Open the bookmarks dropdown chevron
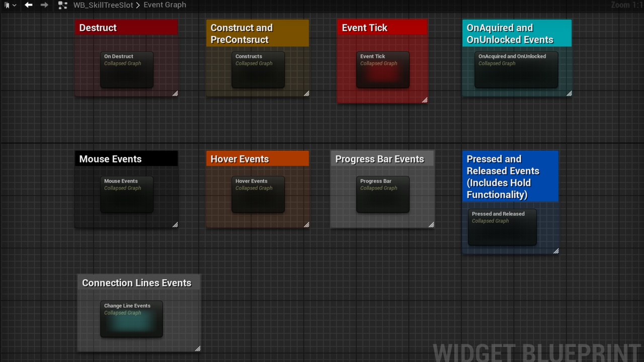 pos(14,5)
